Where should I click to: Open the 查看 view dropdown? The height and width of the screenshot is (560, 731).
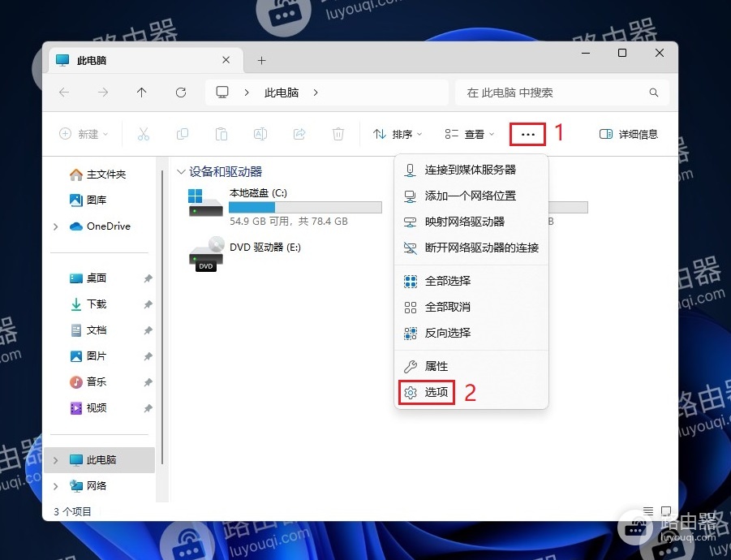tap(470, 134)
